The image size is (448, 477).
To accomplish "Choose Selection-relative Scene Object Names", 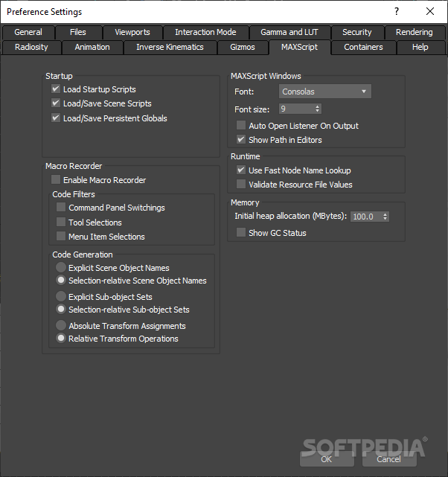I will click(61, 281).
